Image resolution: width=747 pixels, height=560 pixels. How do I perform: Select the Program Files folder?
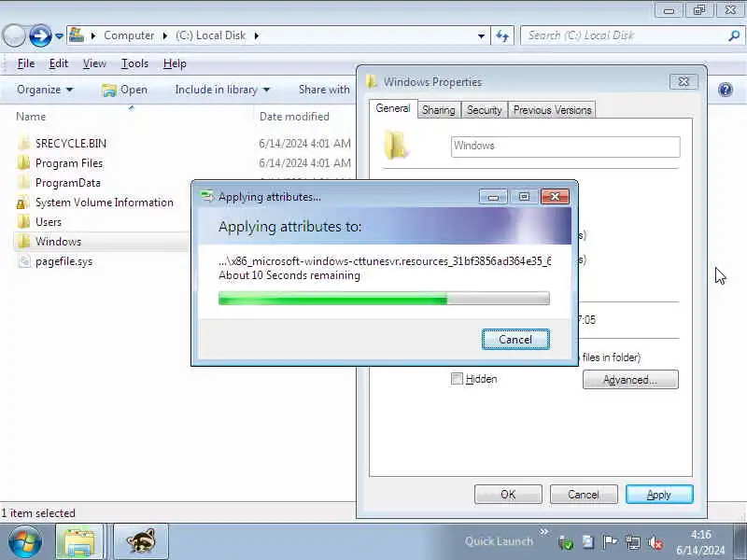coord(68,163)
